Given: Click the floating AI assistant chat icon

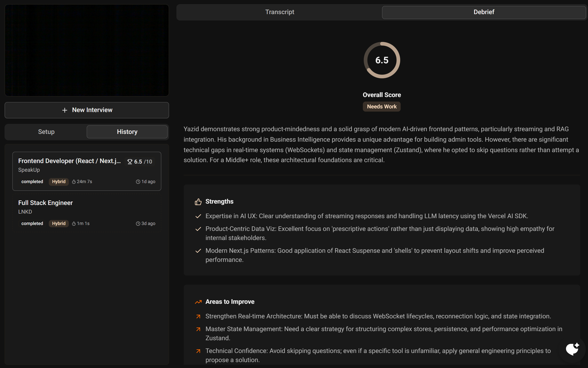Looking at the screenshot, I should 572,349.
